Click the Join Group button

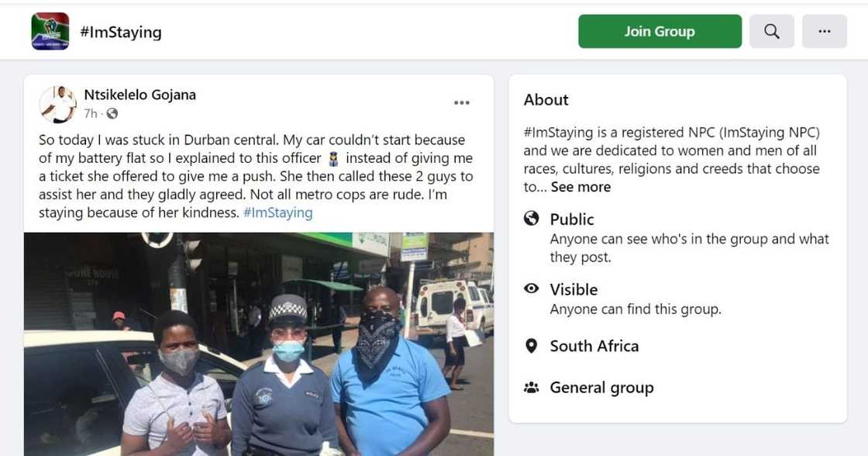tap(660, 32)
